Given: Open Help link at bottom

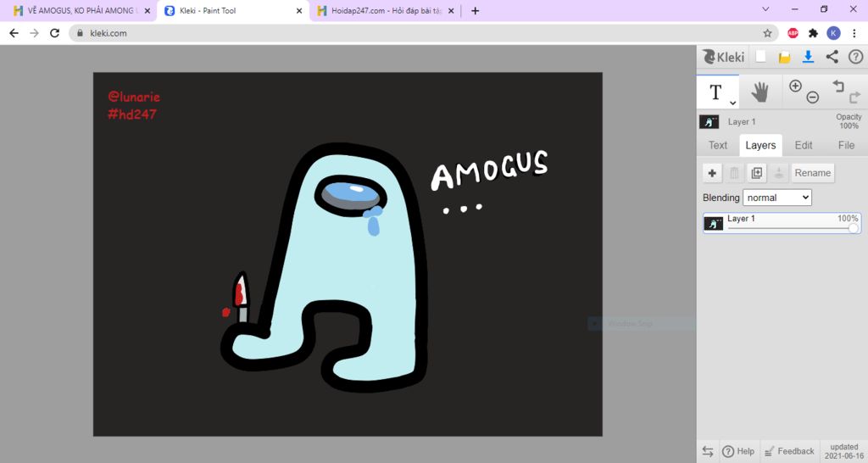Looking at the screenshot, I should (738, 451).
